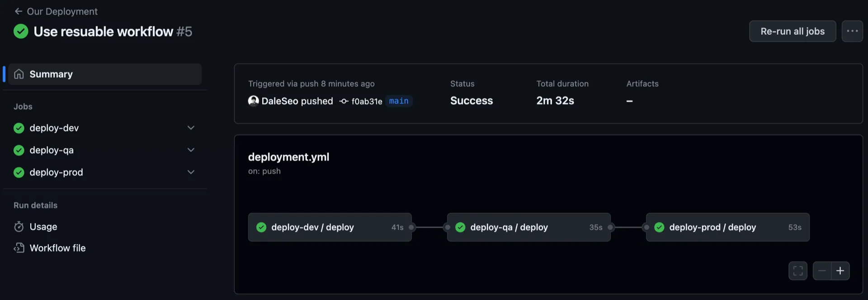Expand the deploy-prod job chevron
Viewport: 868px width, 300px height.
pos(190,172)
